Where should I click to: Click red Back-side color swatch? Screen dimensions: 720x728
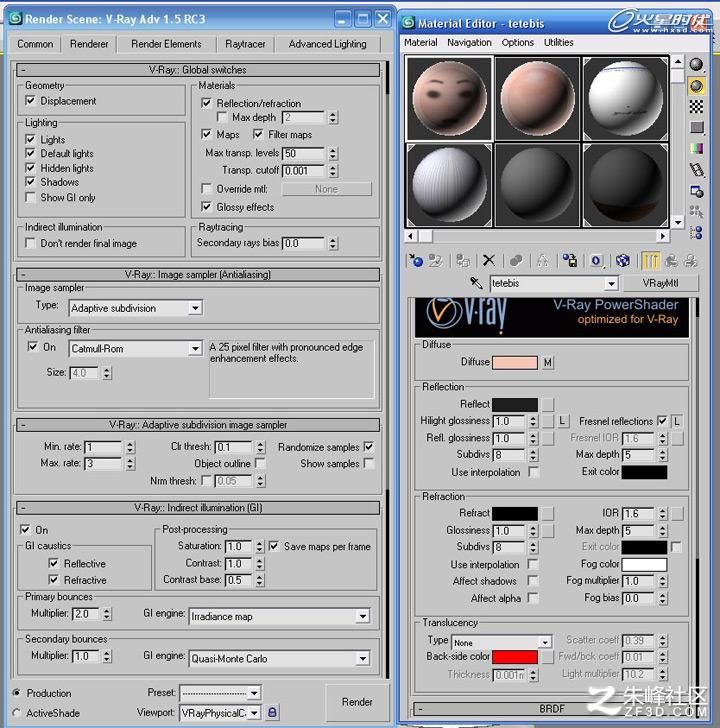click(x=515, y=656)
